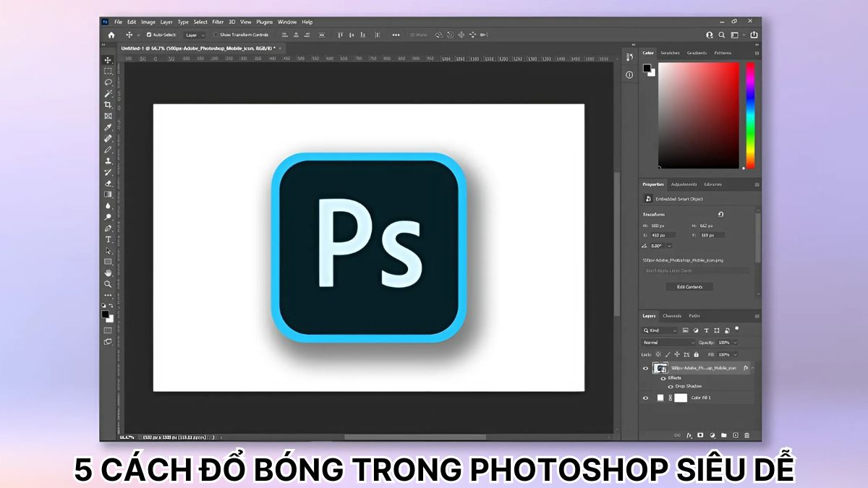Toggle the layer filter on/off switch
This screenshot has width=868, height=488.
[x=736, y=329]
